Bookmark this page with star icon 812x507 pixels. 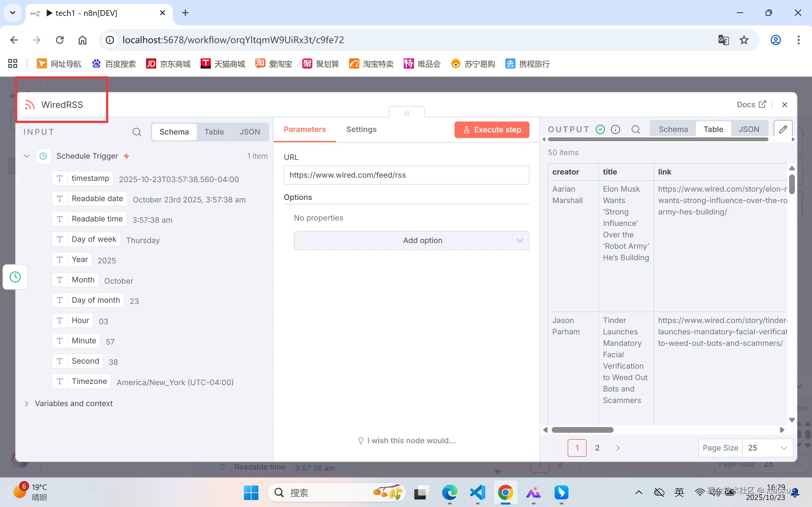[x=744, y=40]
